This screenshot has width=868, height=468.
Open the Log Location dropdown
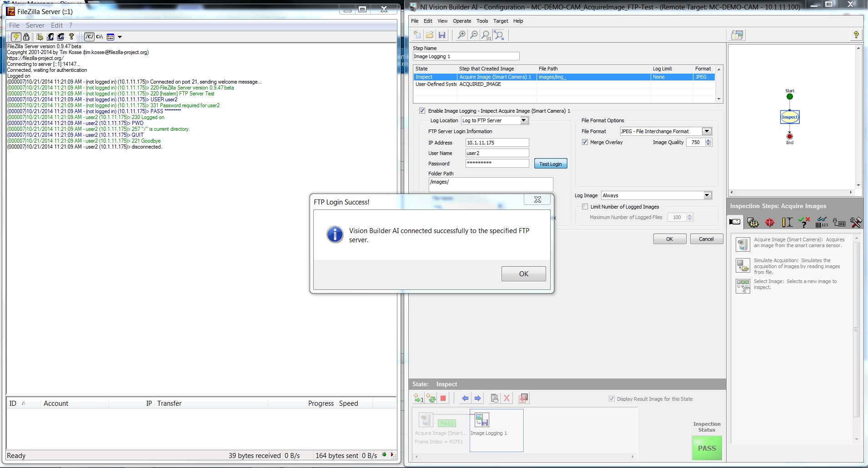524,120
